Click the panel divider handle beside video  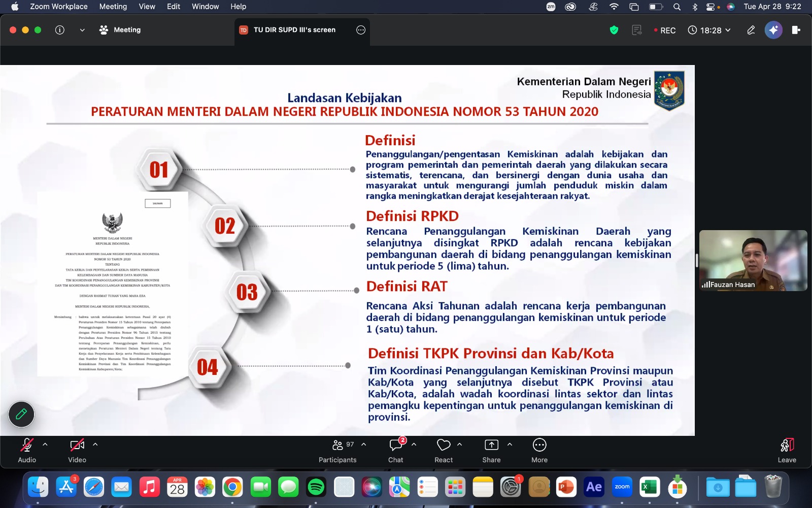[x=697, y=261]
